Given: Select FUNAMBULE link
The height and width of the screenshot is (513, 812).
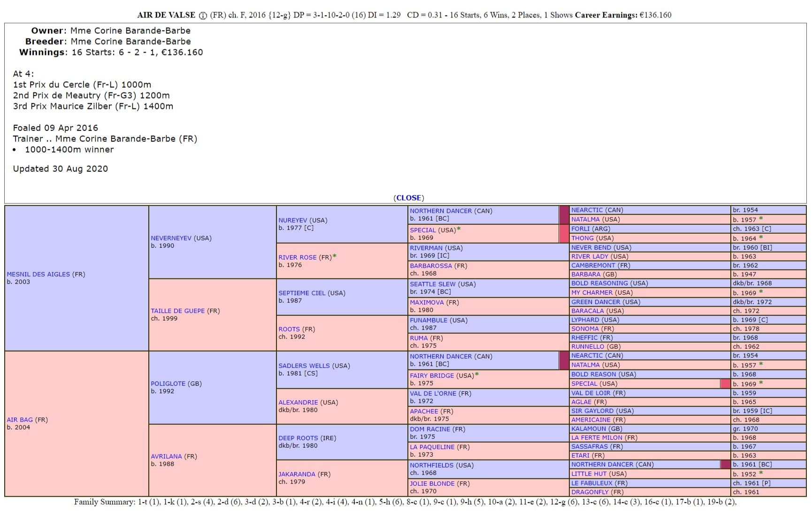Looking at the screenshot, I should point(429,320).
